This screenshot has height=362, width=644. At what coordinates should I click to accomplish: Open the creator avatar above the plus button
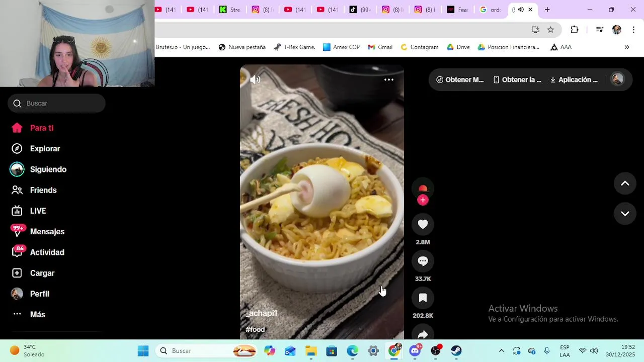[x=423, y=189]
